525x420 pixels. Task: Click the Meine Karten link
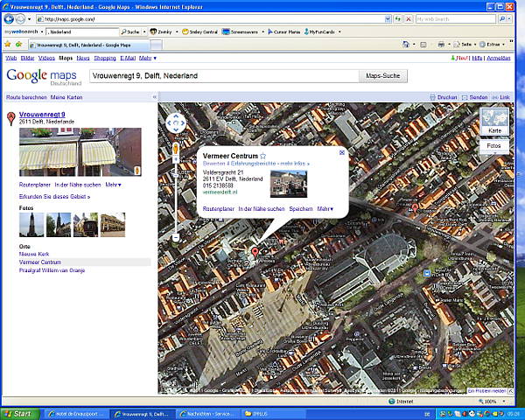pyautogui.click(x=66, y=97)
